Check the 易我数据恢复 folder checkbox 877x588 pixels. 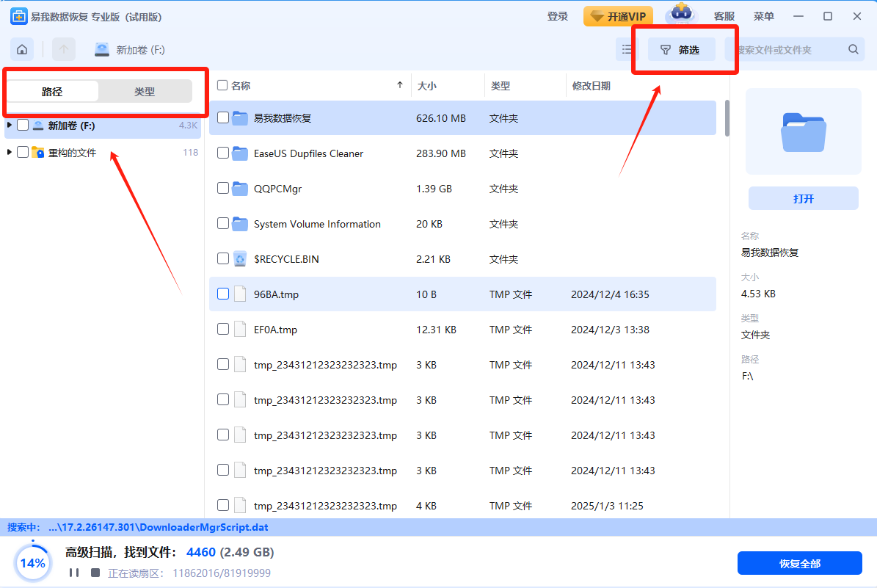[223, 117]
